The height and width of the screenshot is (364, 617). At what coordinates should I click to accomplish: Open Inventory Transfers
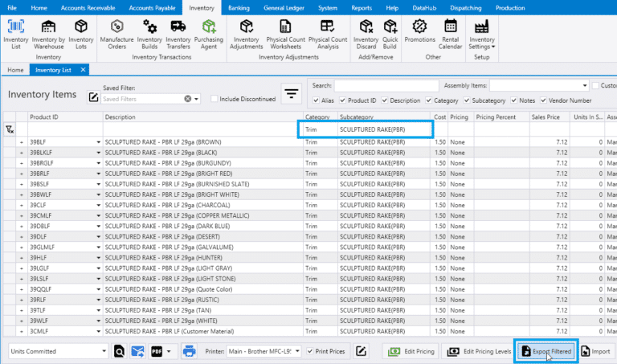click(x=178, y=35)
